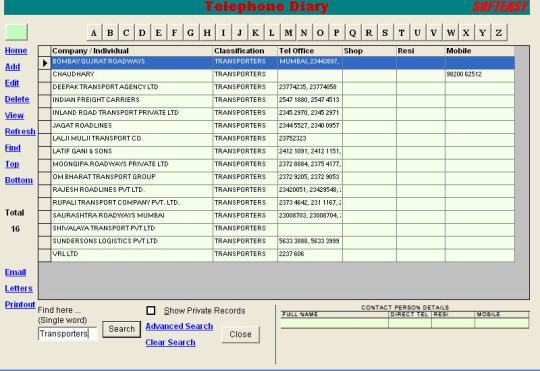Screen dimensions: 540x371
Task: Filter by letter F
Action: click(175, 33)
